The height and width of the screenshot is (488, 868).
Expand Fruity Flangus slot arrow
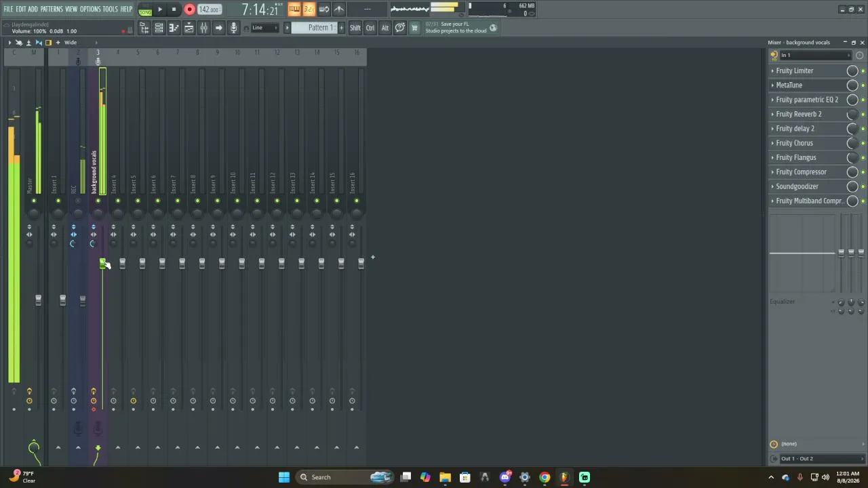(x=772, y=158)
